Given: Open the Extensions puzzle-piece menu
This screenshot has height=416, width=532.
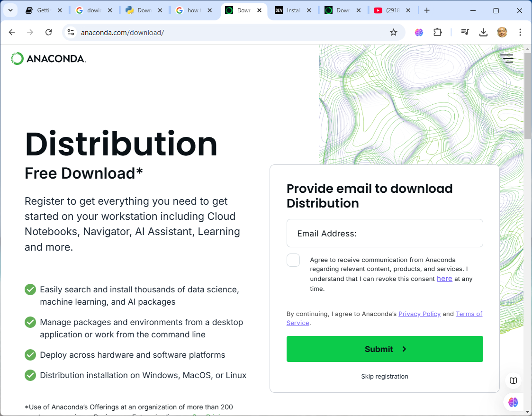Looking at the screenshot, I should coord(438,32).
